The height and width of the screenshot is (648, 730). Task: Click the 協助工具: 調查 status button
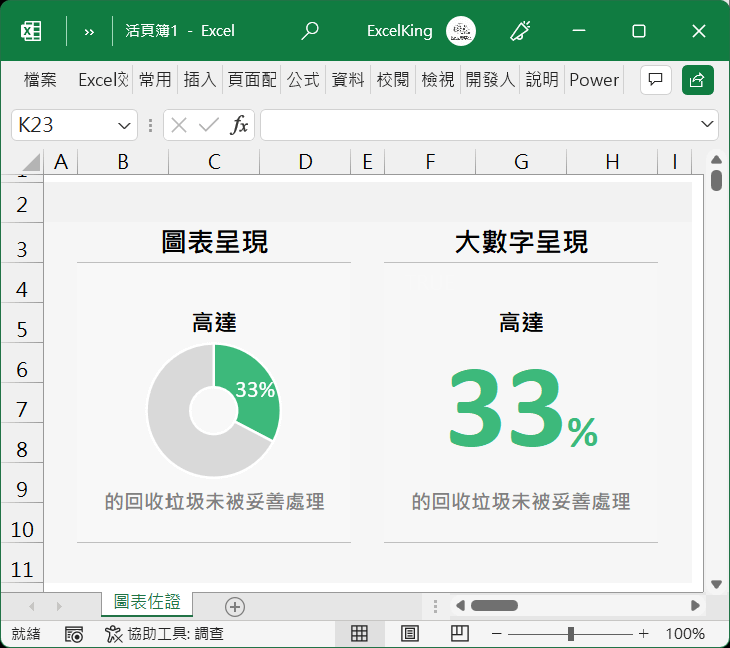(165, 634)
